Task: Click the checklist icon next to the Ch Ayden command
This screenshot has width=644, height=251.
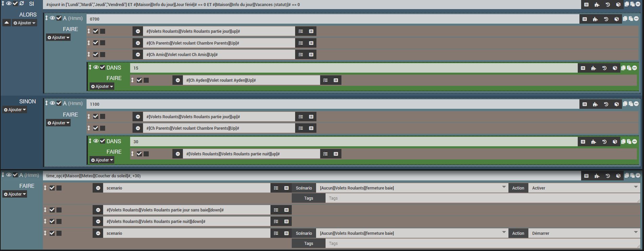Action: [325, 80]
